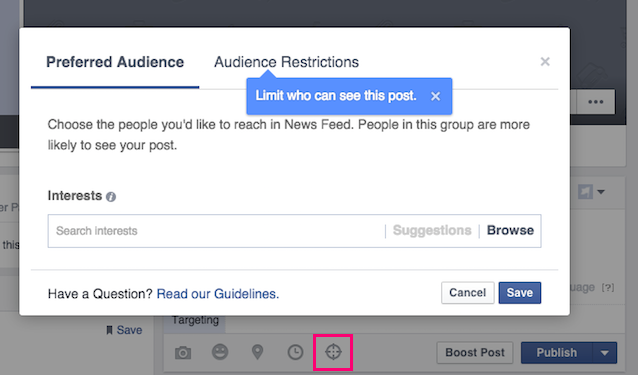Viewport: 638px width, 375px height.
Task: Add a feeling with the smiley icon
Action: point(220,352)
